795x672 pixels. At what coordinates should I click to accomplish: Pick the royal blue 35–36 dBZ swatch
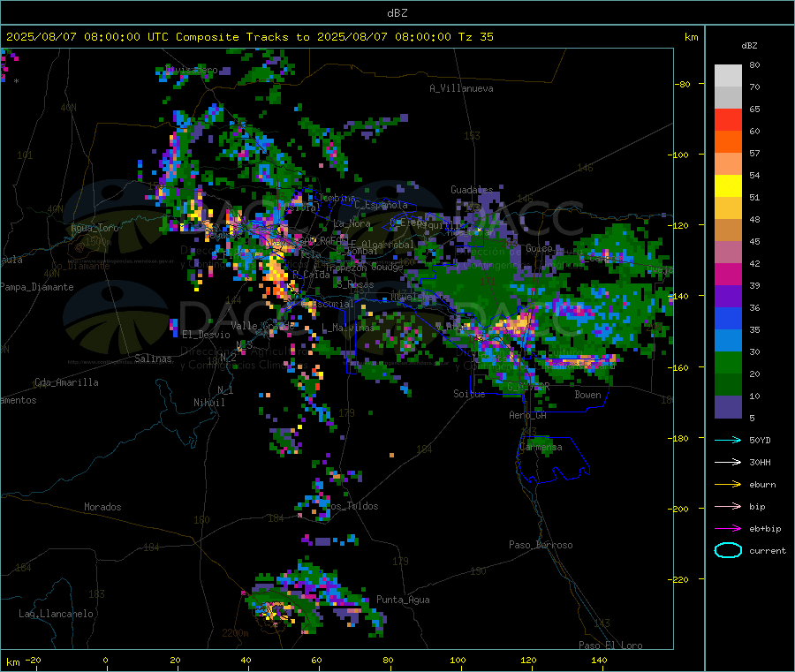(x=728, y=319)
